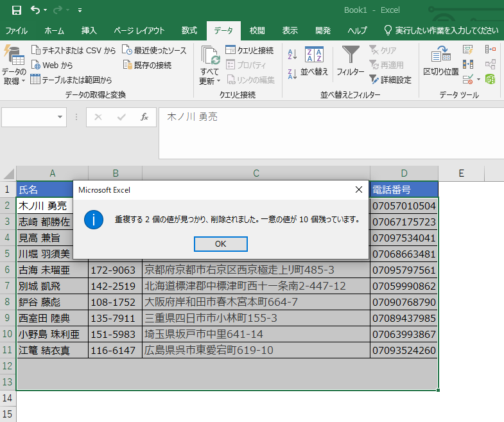Click テーブルまたは範囲から

point(71,80)
